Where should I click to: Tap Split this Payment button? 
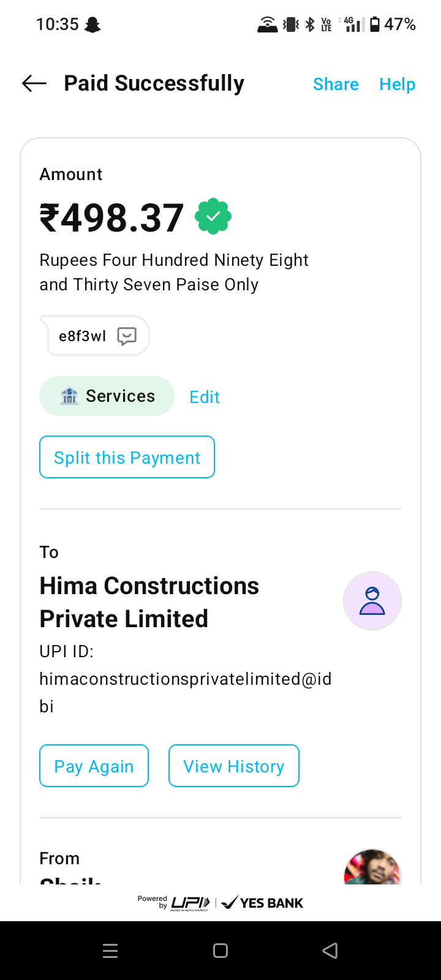[127, 457]
